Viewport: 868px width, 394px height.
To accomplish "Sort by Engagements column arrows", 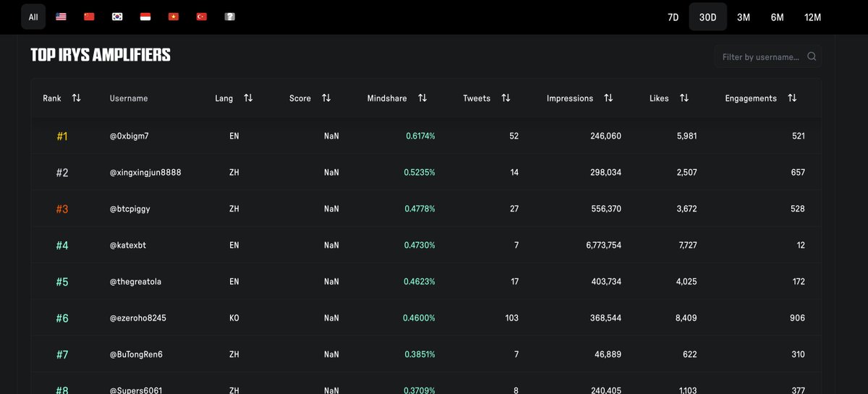I will (x=792, y=98).
